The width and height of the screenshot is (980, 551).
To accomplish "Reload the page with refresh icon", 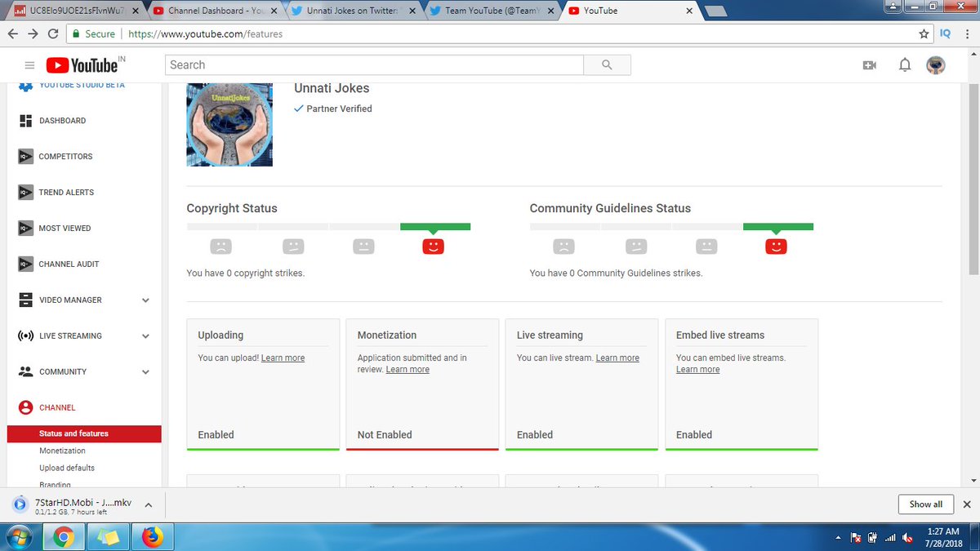I will point(53,34).
